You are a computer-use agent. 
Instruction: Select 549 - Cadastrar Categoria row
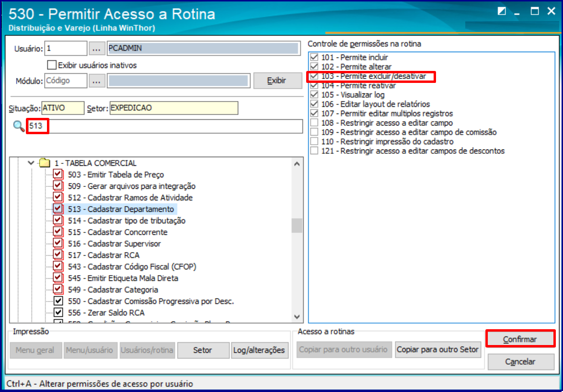click(x=113, y=290)
